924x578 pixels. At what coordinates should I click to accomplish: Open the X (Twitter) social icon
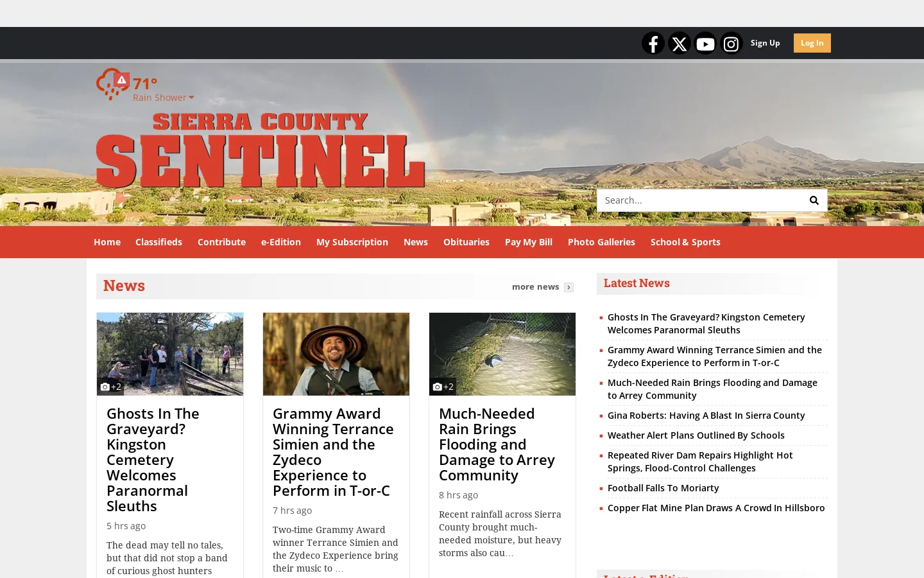click(680, 43)
